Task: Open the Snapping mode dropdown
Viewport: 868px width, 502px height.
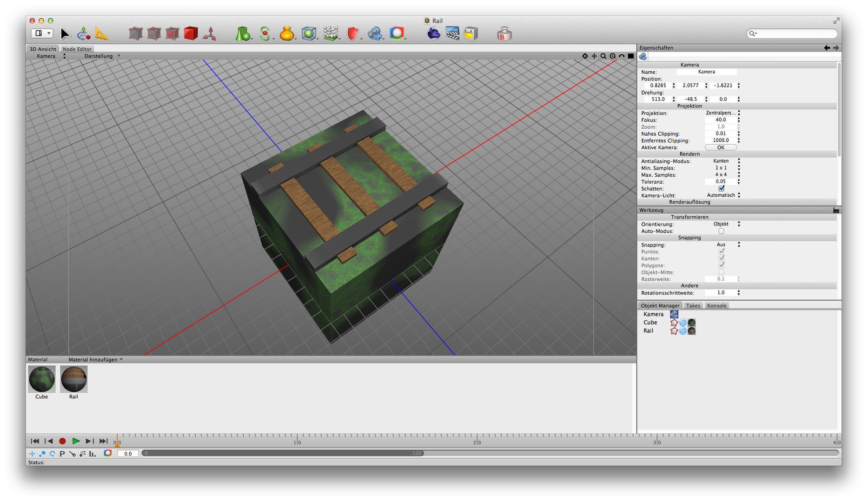Action: pyautogui.click(x=723, y=244)
